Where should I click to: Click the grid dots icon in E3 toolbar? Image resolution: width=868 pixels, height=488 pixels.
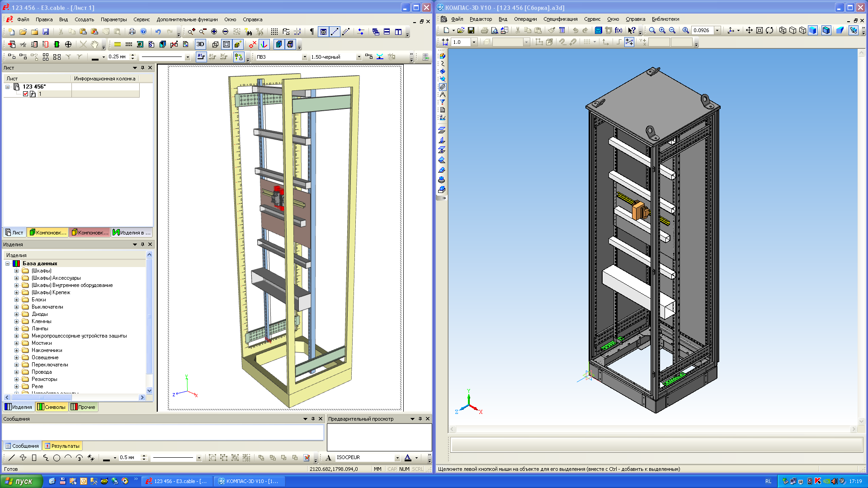(x=274, y=32)
